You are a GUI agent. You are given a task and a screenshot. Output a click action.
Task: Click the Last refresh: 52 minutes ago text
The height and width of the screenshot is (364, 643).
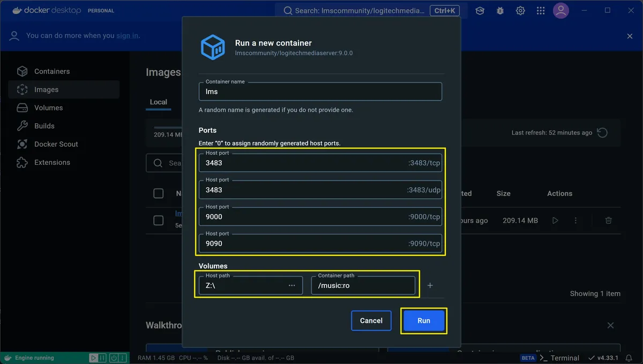(x=552, y=133)
